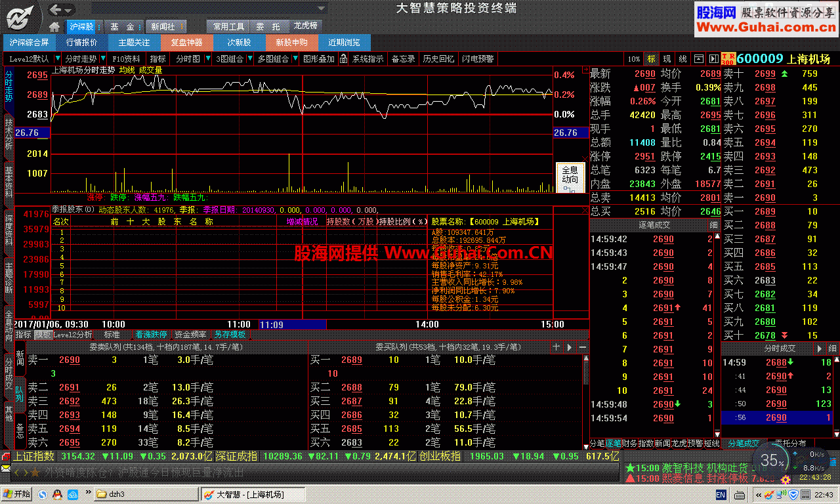Expand the 新闻社 tab options menu
The image size is (840, 504).
(x=182, y=27)
